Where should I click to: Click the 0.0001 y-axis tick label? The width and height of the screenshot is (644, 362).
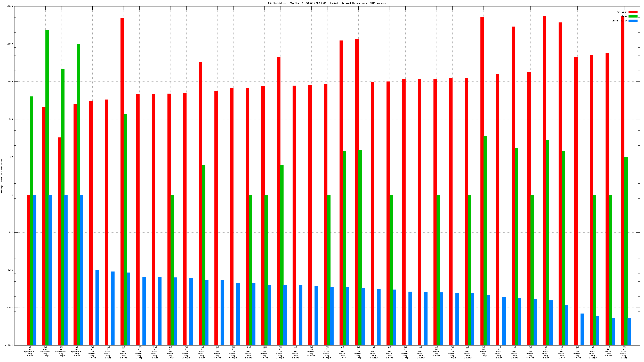pyautogui.click(x=9, y=345)
